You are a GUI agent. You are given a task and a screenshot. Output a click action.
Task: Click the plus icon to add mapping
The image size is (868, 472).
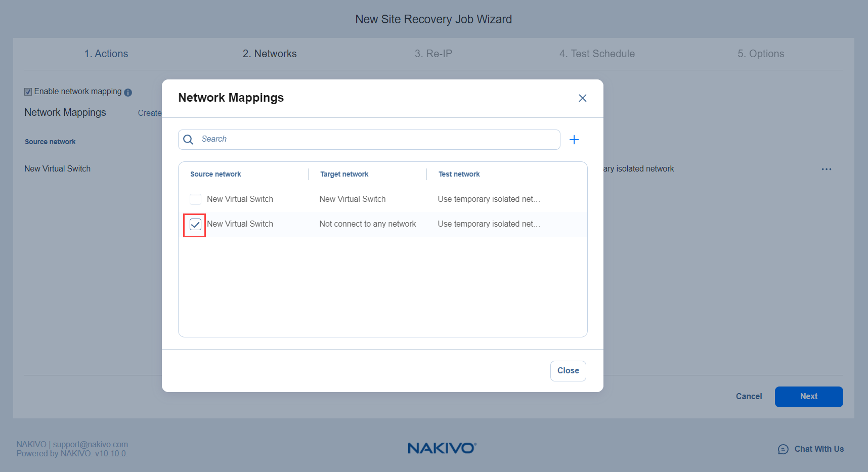(x=574, y=140)
